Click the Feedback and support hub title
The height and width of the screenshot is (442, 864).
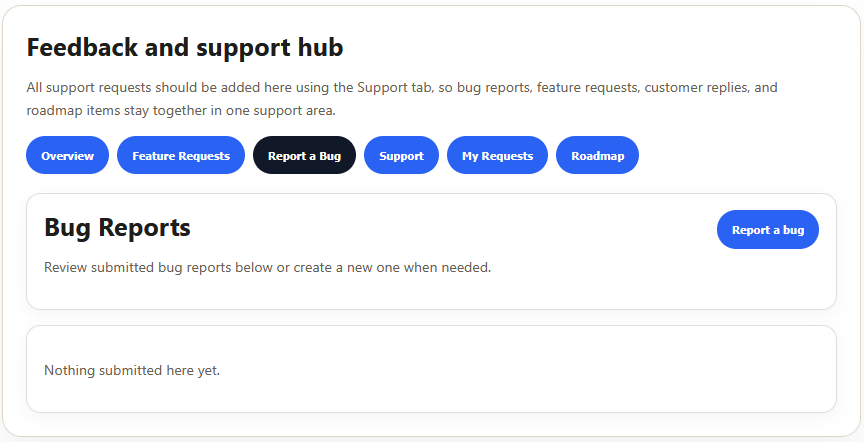tap(185, 47)
